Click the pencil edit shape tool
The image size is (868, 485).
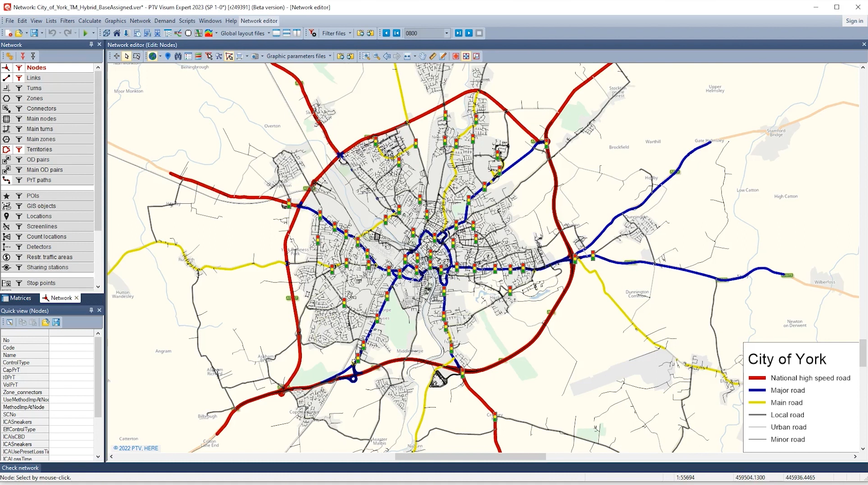pos(443,56)
